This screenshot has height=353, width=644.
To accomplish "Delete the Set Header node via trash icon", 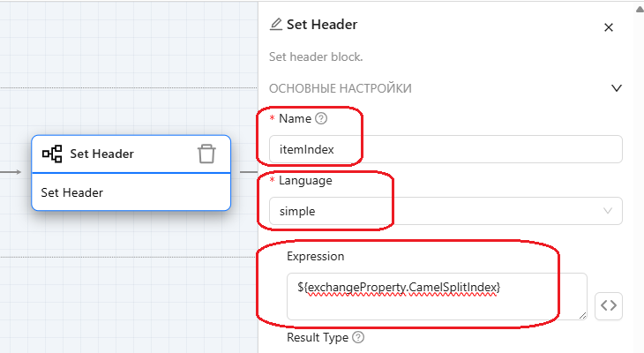I will coord(206,154).
